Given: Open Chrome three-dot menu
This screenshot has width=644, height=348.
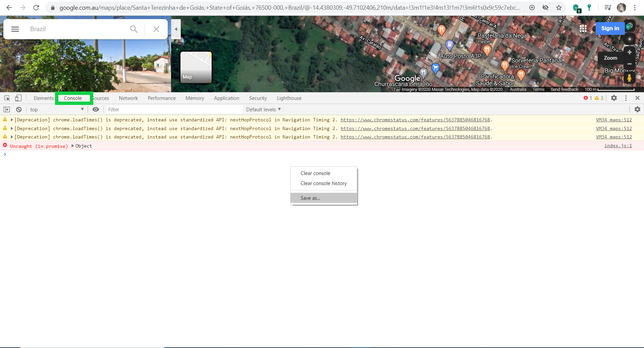Looking at the screenshot, I should 635,7.
